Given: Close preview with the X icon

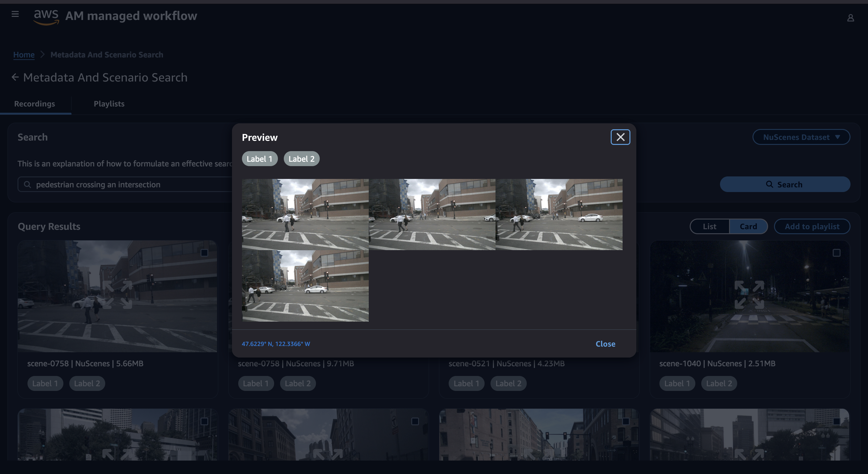Looking at the screenshot, I should tap(620, 137).
